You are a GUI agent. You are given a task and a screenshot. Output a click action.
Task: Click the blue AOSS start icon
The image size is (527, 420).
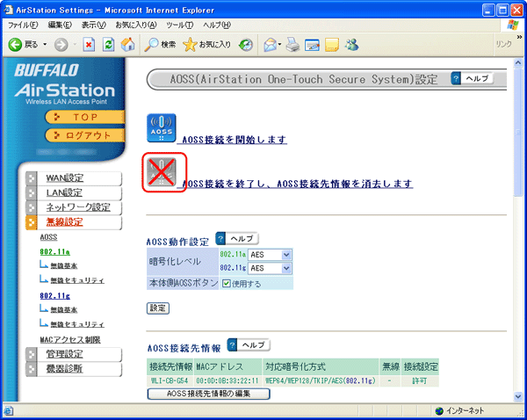click(x=162, y=127)
